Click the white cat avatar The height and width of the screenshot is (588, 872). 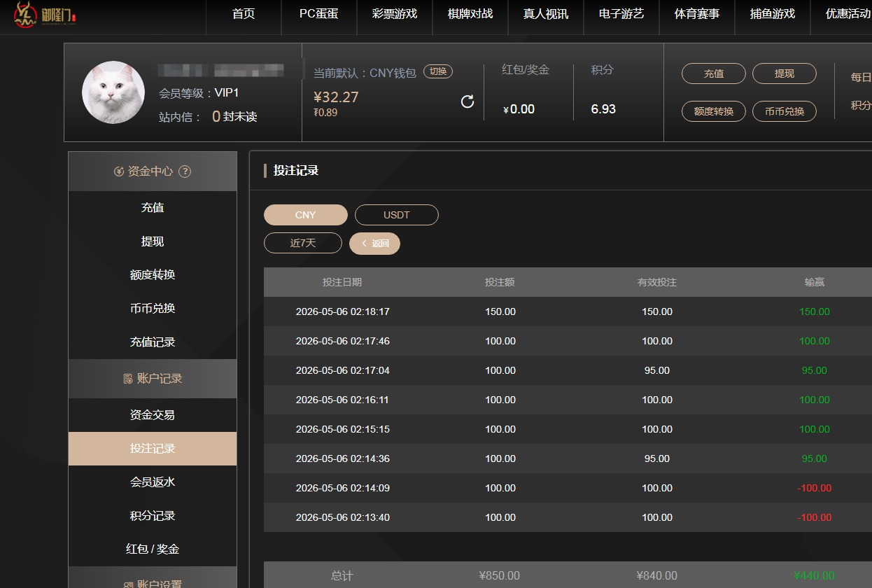113,92
